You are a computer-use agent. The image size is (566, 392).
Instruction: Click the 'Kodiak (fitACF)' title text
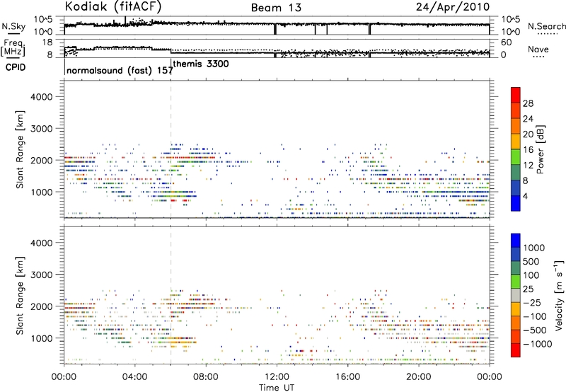pos(113,7)
